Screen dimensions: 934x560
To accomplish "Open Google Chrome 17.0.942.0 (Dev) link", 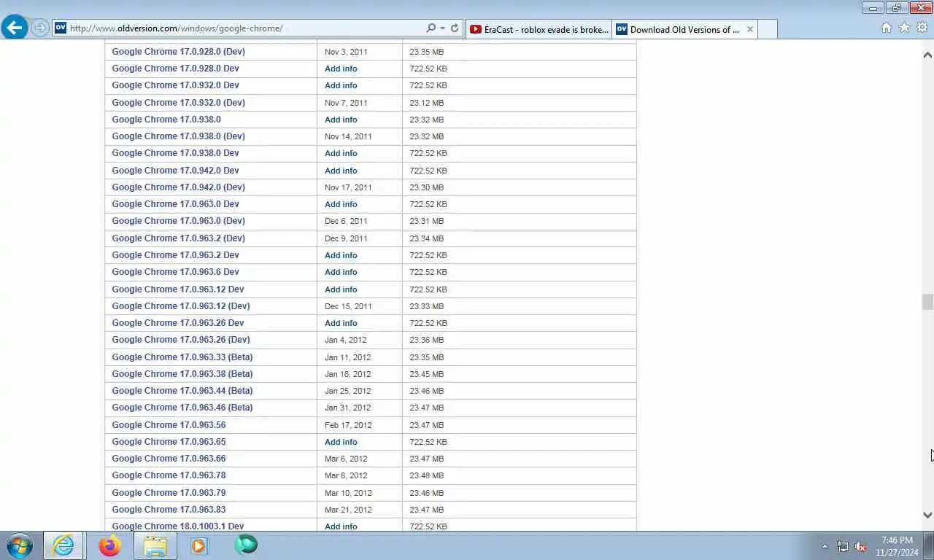I will click(178, 187).
